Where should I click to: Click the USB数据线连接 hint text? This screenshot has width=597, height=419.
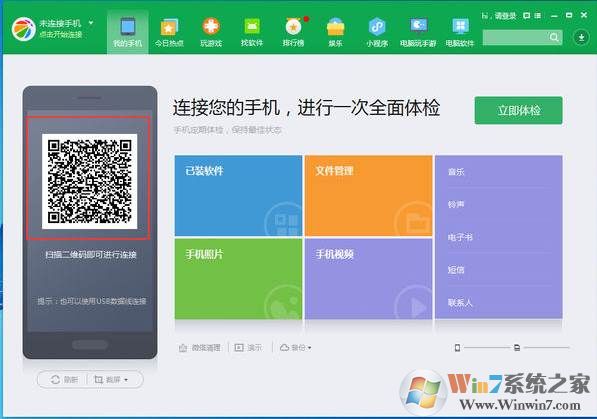[92, 301]
